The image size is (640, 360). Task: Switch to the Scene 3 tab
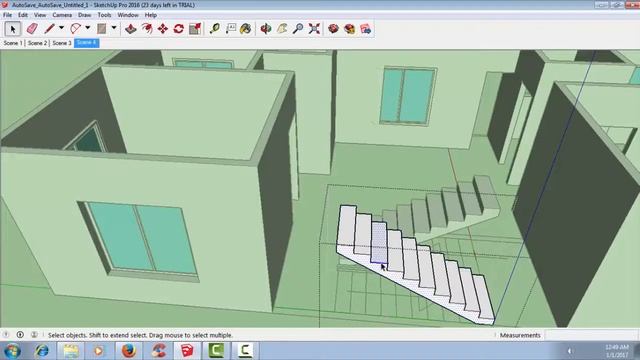coord(62,43)
